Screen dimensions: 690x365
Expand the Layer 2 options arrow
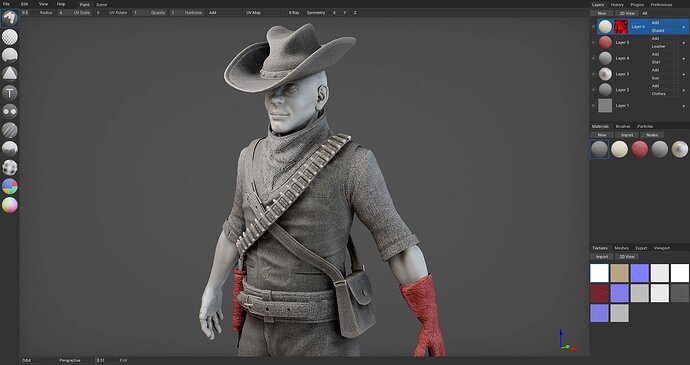[683, 90]
